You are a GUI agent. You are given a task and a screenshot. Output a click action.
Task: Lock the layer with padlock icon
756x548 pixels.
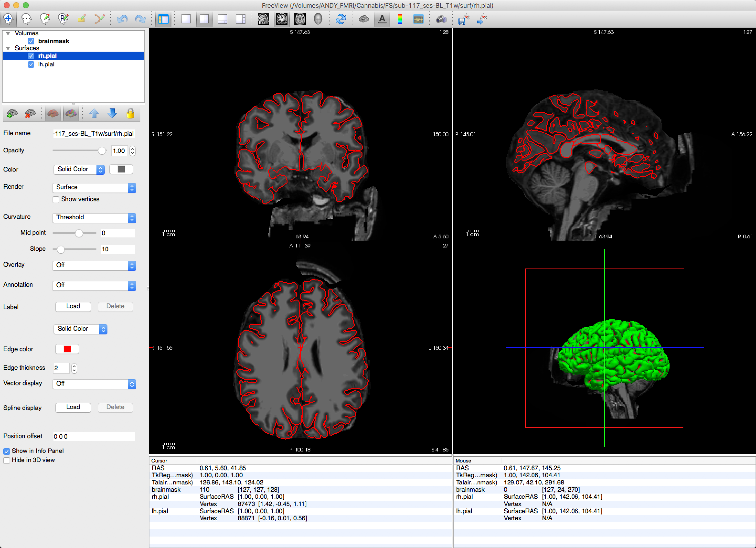click(130, 114)
